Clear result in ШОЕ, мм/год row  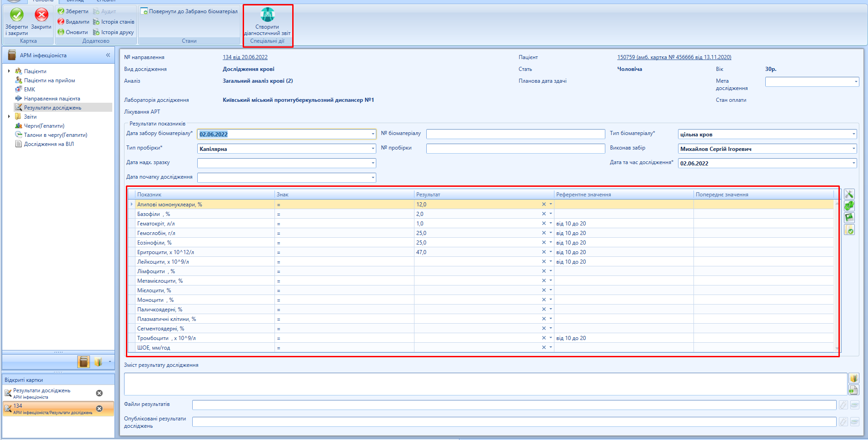point(544,347)
